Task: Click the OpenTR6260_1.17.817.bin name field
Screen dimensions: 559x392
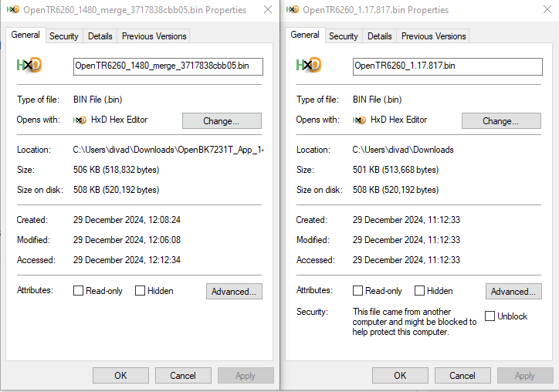Action: [x=448, y=66]
